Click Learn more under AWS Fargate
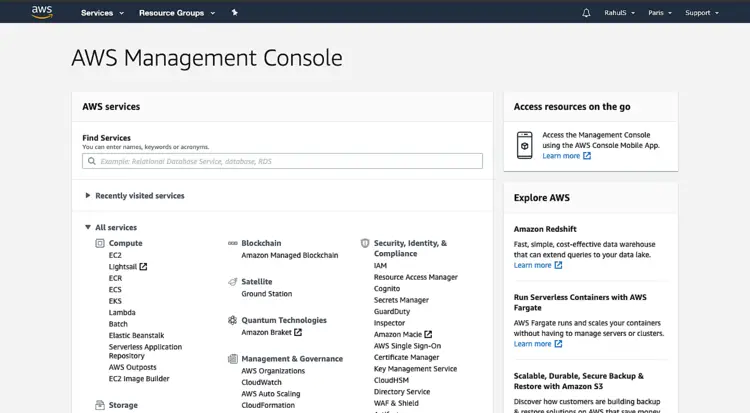Screen dimensions: 750x413 tap(532, 344)
